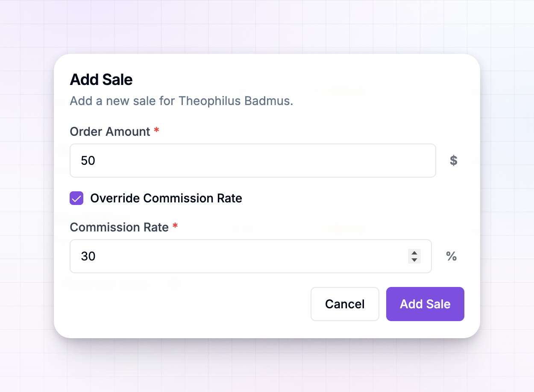Click the value 30 in Commission Rate
This screenshot has height=392, width=534.
pyautogui.click(x=88, y=256)
